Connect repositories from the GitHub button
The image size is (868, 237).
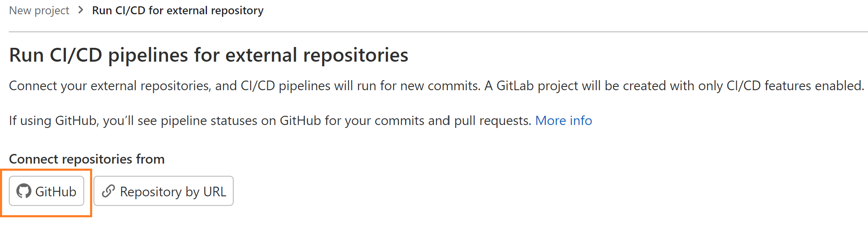click(46, 191)
